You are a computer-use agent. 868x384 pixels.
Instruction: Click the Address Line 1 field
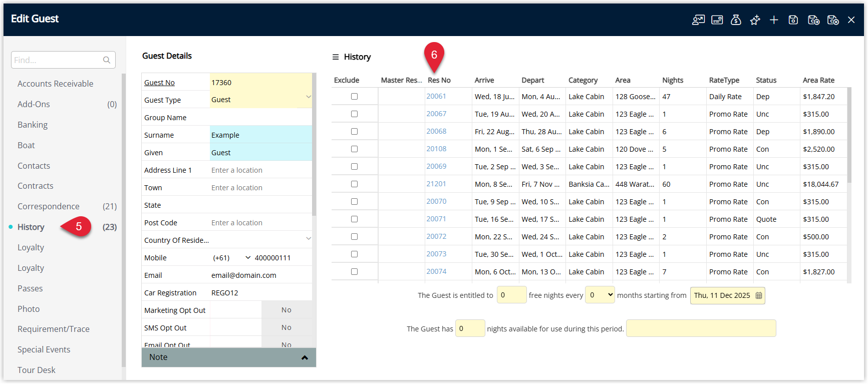coord(261,170)
